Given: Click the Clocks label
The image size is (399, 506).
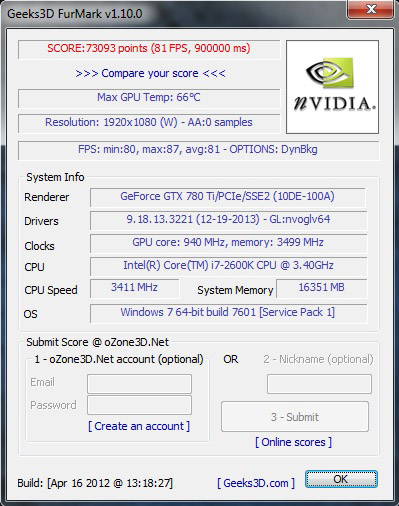Looking at the screenshot, I should point(39,246).
